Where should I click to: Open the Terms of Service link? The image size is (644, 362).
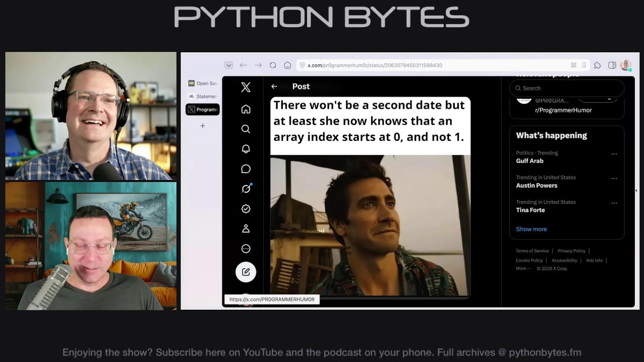pyautogui.click(x=532, y=251)
